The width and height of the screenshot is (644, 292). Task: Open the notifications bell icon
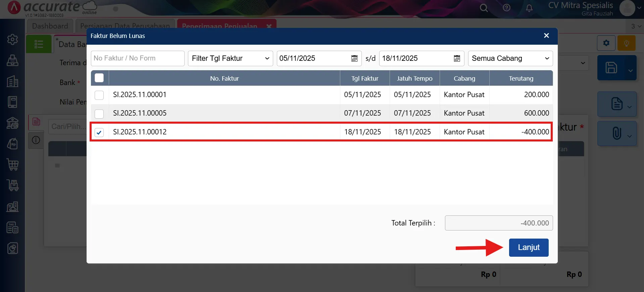tap(529, 8)
